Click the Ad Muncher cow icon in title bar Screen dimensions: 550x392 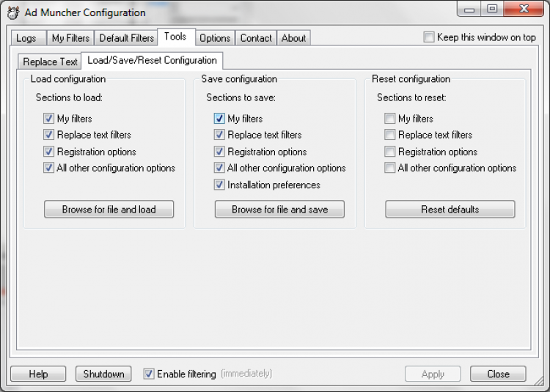pyautogui.click(x=12, y=12)
